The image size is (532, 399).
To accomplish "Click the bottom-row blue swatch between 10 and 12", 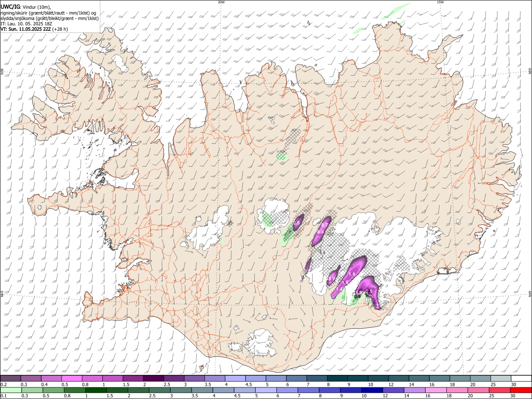I will (x=372, y=390).
